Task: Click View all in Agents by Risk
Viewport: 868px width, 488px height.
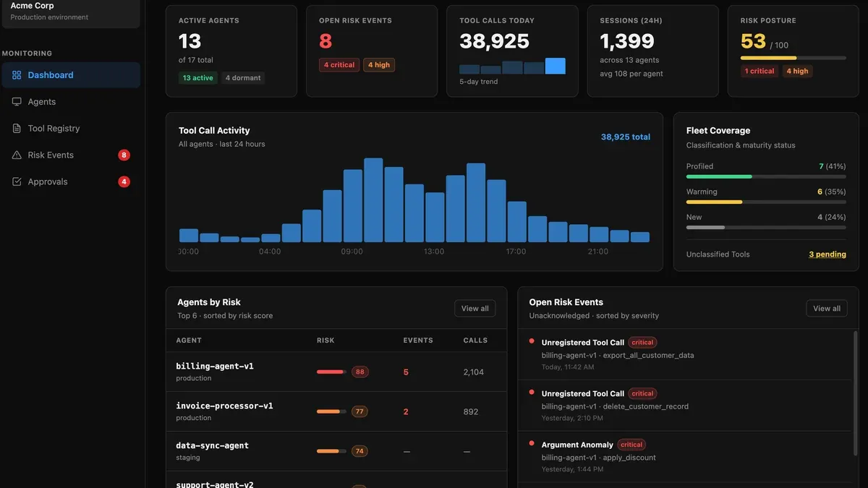Action: coord(475,309)
